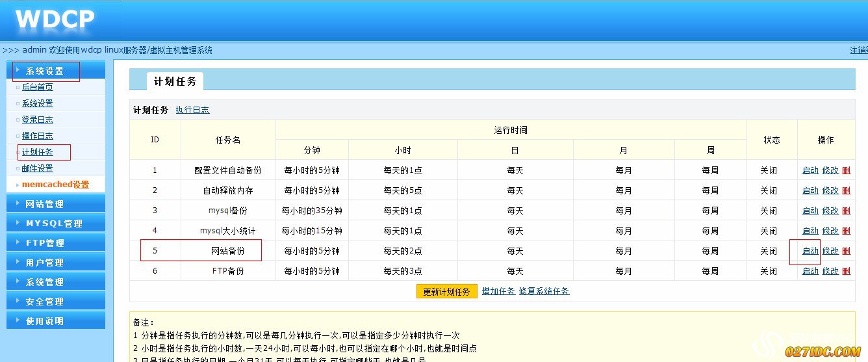Click 修改 for mysql备份 task

(830, 211)
